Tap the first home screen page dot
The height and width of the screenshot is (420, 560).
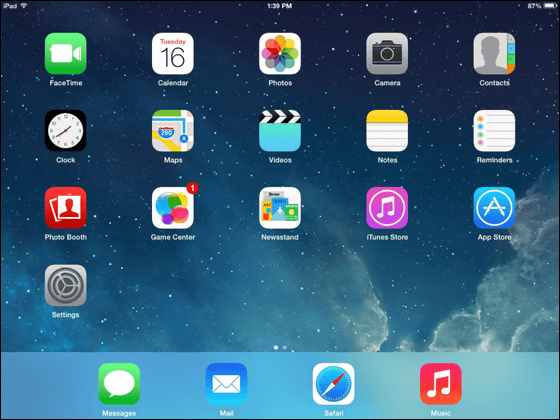click(x=276, y=347)
